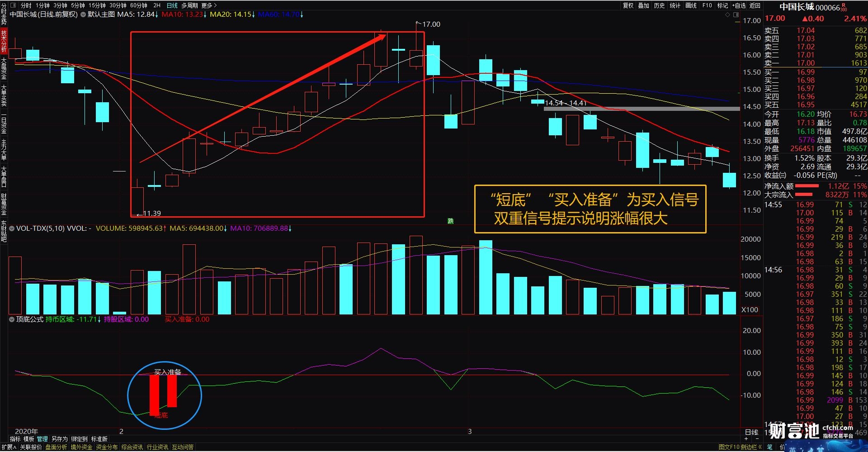Click 卖一 17.00 ask price row
This screenshot has width=868, height=452.
point(816,63)
